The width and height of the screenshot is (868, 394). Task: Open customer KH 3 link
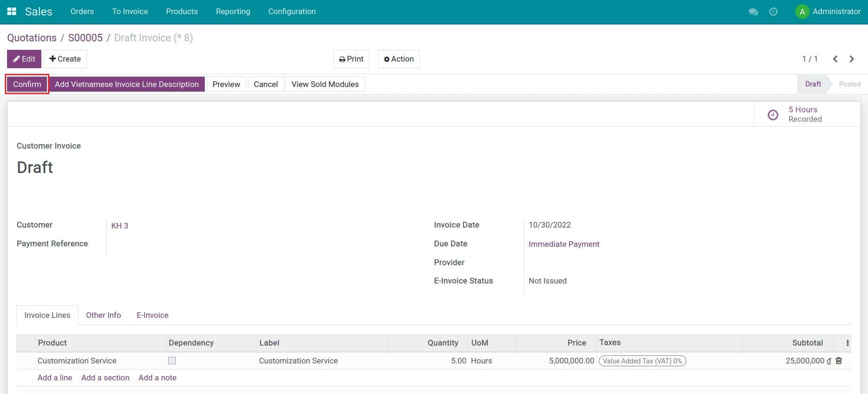click(x=120, y=226)
